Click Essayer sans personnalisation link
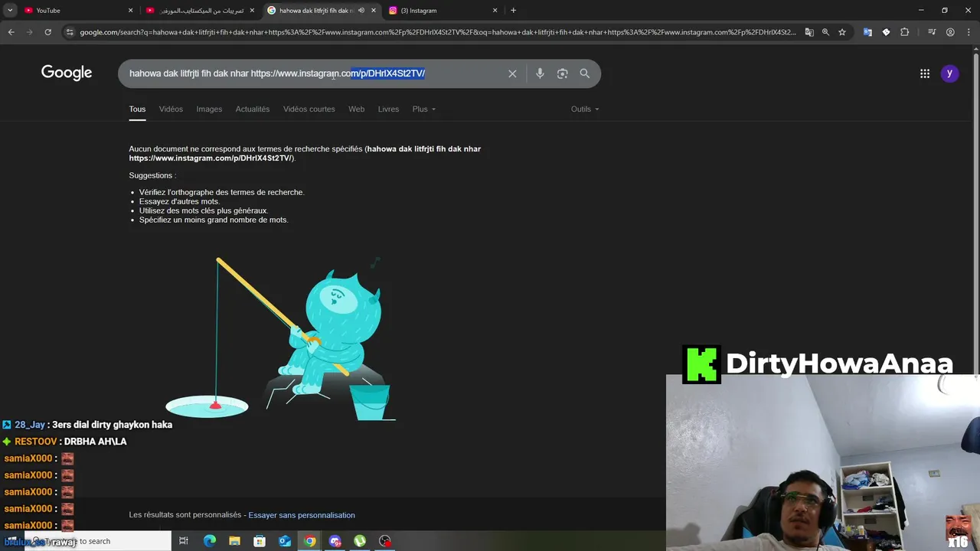Viewport: 980px width, 551px height. coord(302,515)
